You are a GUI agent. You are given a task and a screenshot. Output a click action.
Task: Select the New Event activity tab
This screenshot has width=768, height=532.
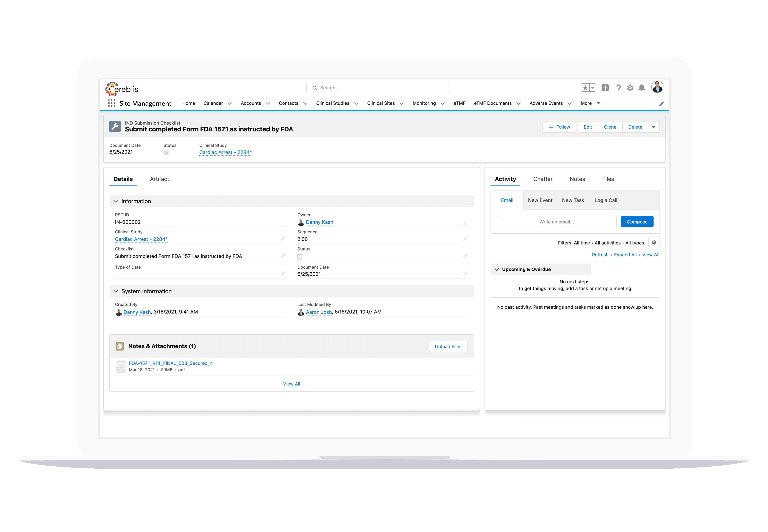540,200
